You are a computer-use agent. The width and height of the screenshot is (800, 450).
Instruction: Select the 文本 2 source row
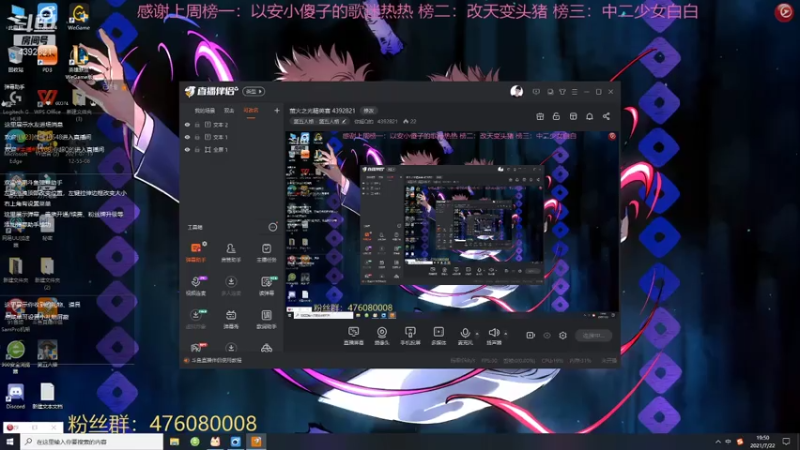click(x=231, y=124)
